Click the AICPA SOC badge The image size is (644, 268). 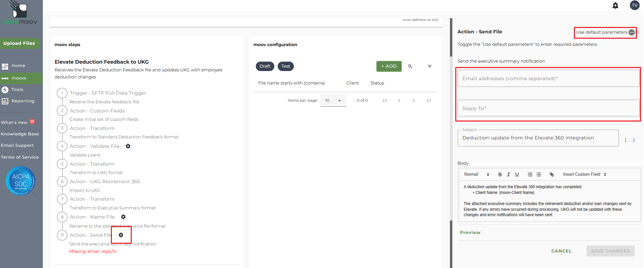[x=20, y=181]
